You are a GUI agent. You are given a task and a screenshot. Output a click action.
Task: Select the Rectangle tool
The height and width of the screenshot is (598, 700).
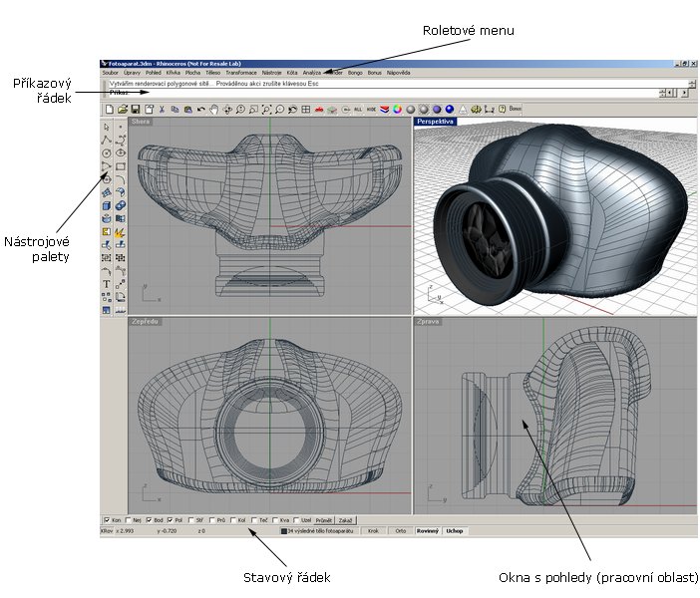(120, 166)
